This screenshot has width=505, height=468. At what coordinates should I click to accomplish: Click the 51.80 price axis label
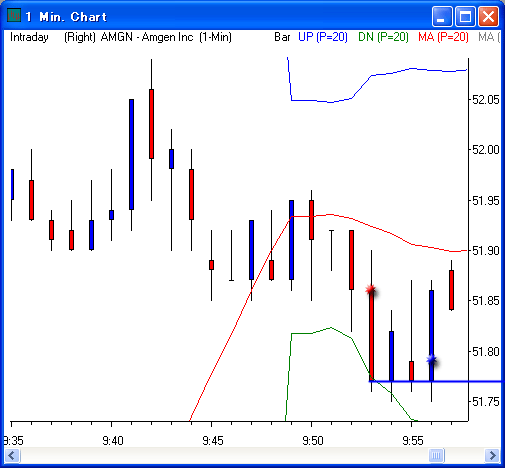click(x=486, y=352)
